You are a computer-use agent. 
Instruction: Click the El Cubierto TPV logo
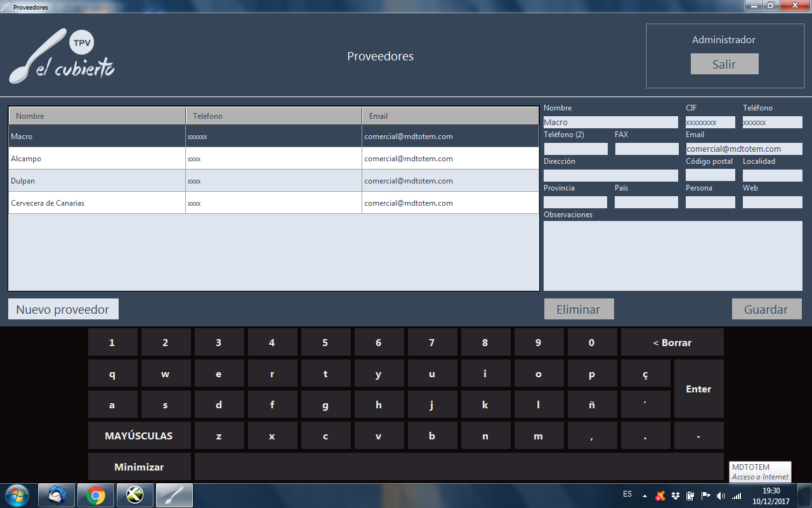(62, 57)
